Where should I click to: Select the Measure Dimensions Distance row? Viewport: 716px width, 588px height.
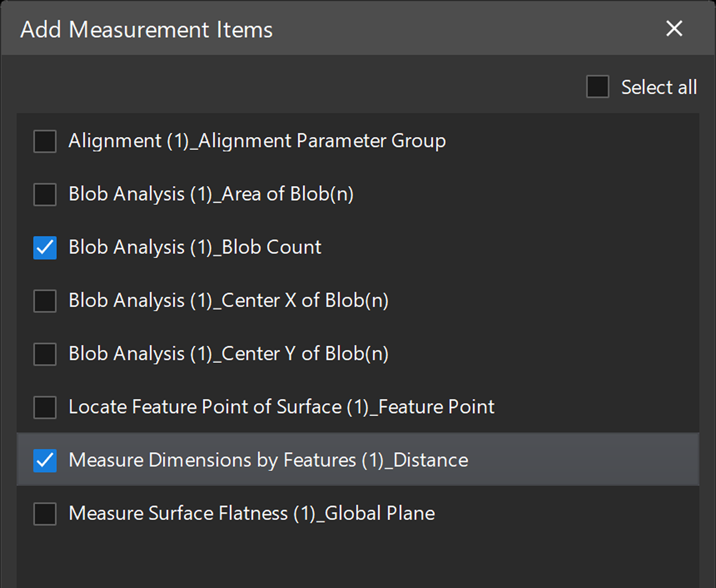(x=268, y=461)
